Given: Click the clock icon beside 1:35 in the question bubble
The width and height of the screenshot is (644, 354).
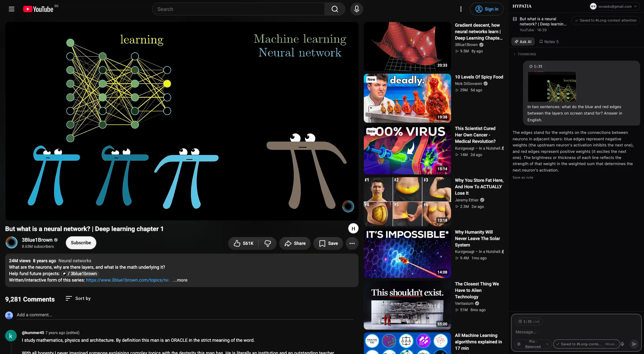Looking at the screenshot, I should pyautogui.click(x=531, y=66).
